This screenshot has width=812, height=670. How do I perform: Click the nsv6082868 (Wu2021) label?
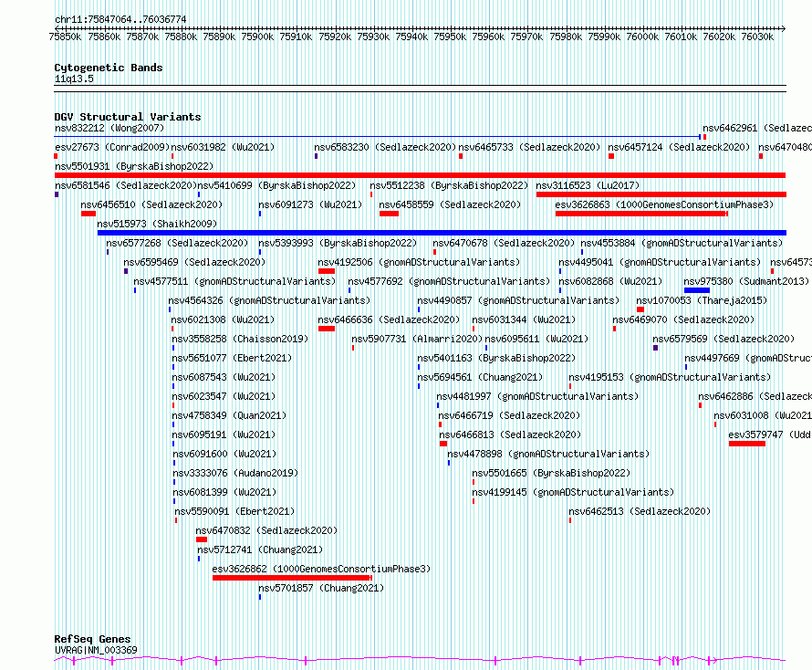coord(610,281)
